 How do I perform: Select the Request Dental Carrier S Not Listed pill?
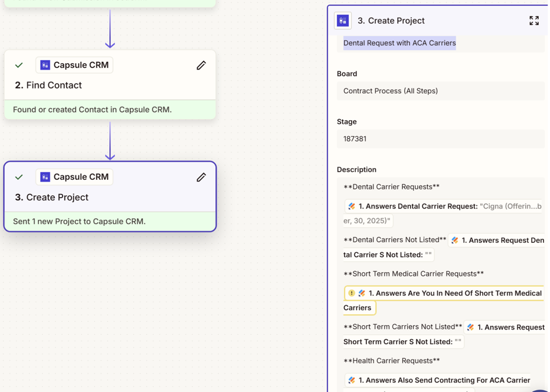499,241
